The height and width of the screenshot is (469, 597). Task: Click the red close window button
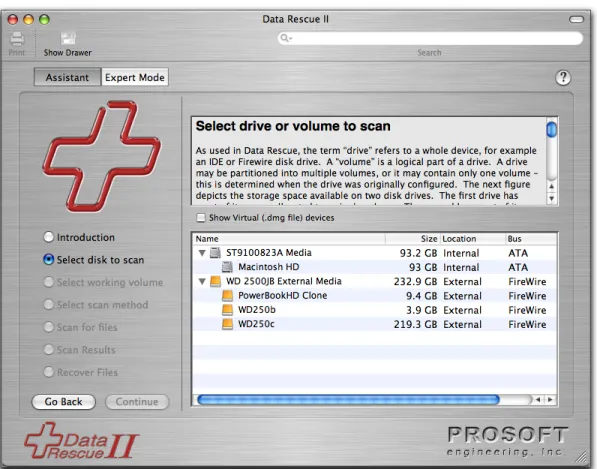click(13, 19)
